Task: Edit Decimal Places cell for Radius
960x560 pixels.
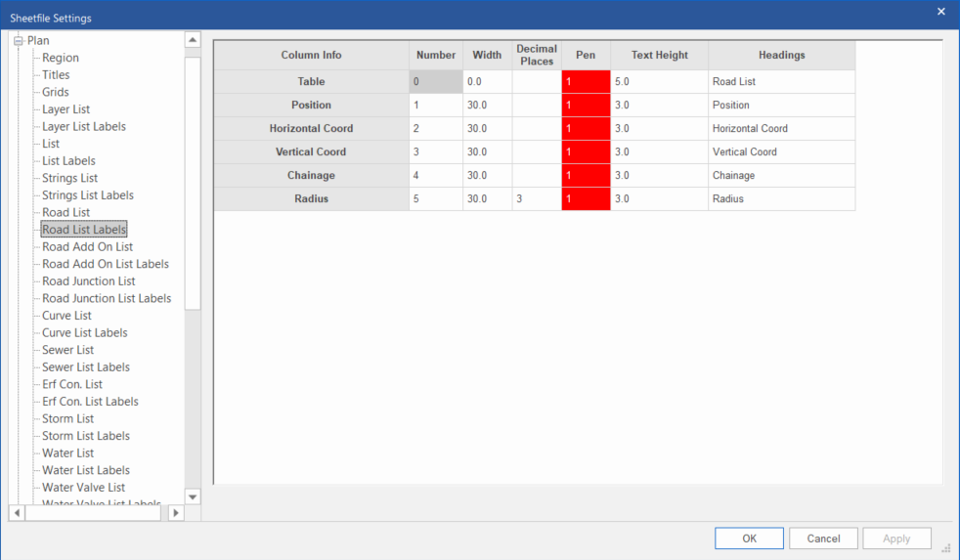Action: (536, 199)
